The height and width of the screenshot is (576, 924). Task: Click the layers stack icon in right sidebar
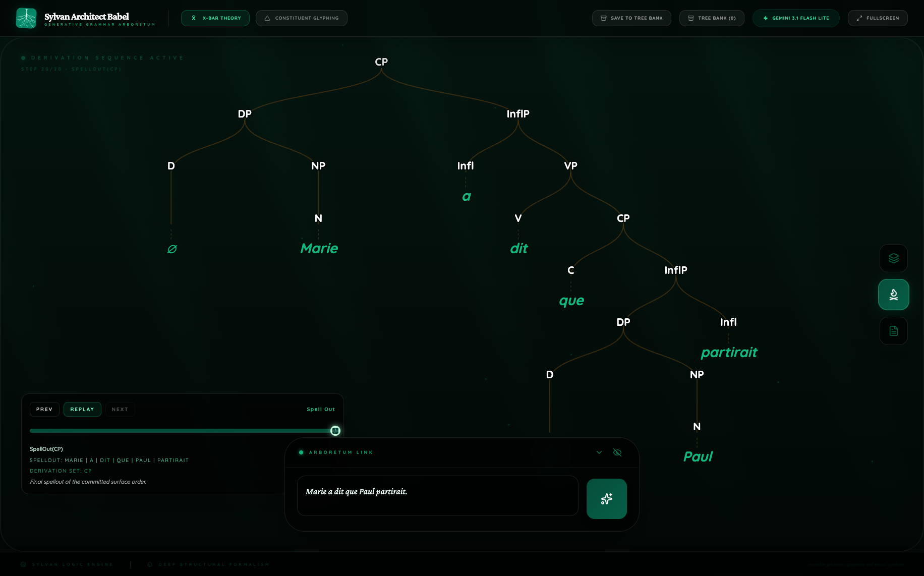point(893,258)
